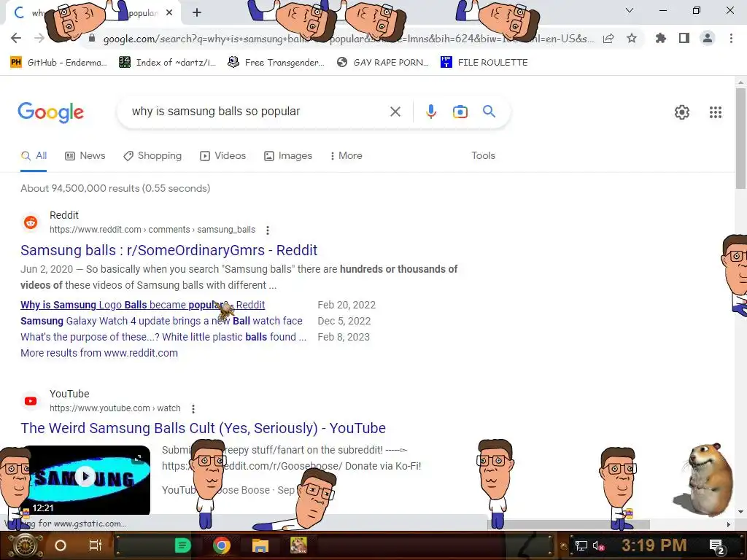Switch to the Shopping tab
This screenshot has width=747, height=560.
(x=152, y=156)
